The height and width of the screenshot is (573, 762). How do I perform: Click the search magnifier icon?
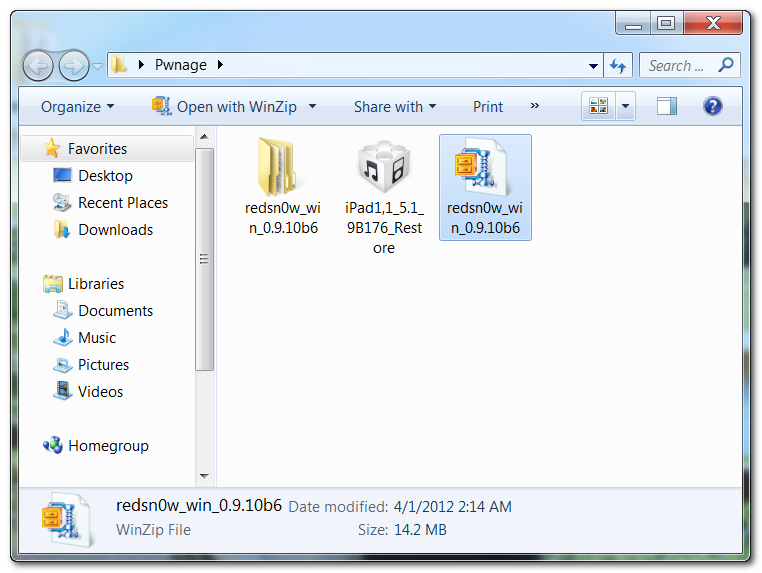point(726,65)
